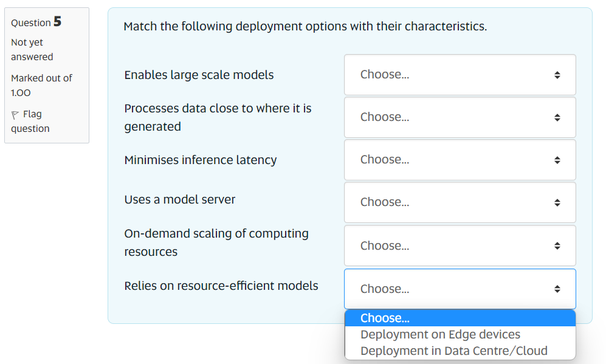Viewport: 606px width, 364px height.
Task: Open dropdown for Processes data close to generation
Action: [460, 117]
